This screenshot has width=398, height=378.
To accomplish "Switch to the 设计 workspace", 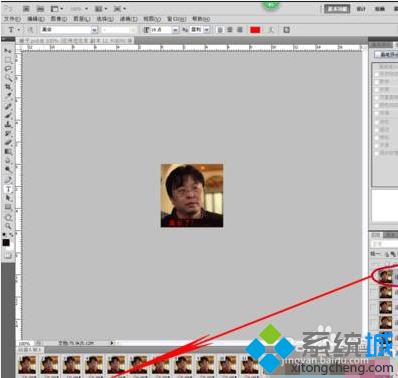I will click(361, 9).
